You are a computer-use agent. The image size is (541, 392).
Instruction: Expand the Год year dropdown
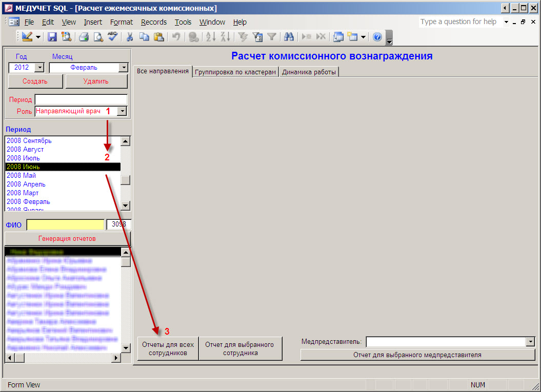point(39,68)
